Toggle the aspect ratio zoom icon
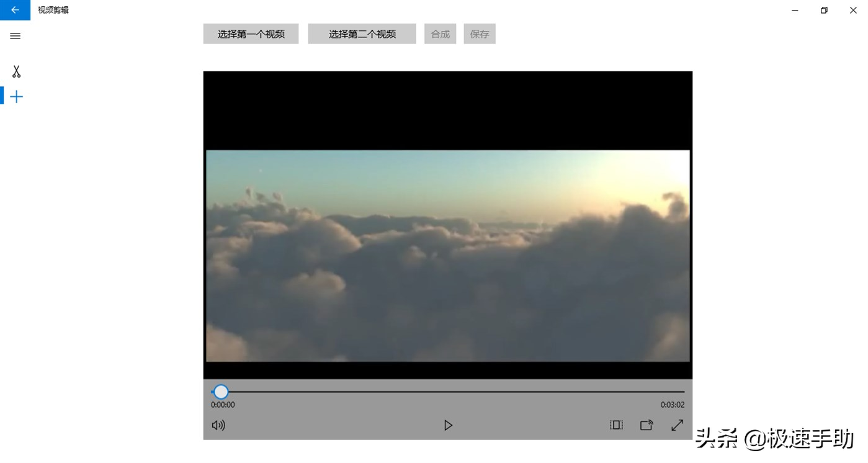 point(616,425)
